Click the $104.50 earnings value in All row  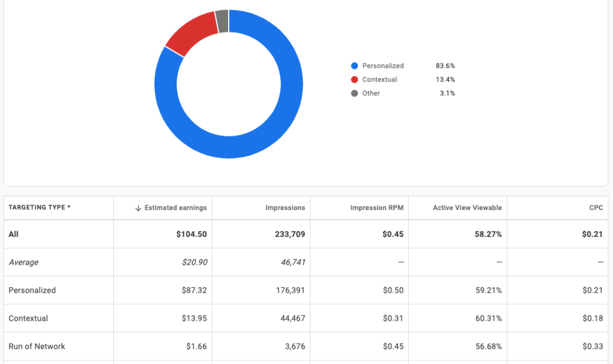192,234
